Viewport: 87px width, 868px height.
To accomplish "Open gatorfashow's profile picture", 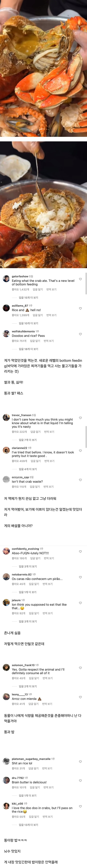I will click(x=6, y=279).
